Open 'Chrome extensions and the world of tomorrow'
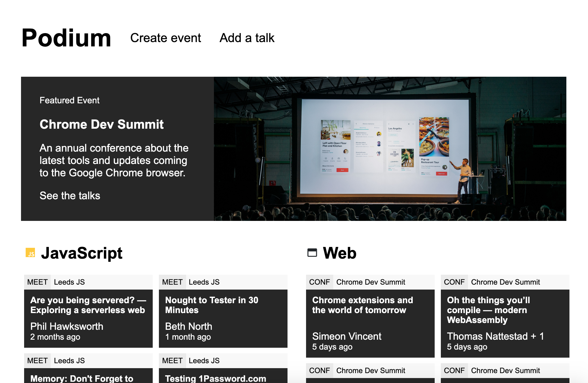Screen dimensions: 588x383 [x=363, y=305]
